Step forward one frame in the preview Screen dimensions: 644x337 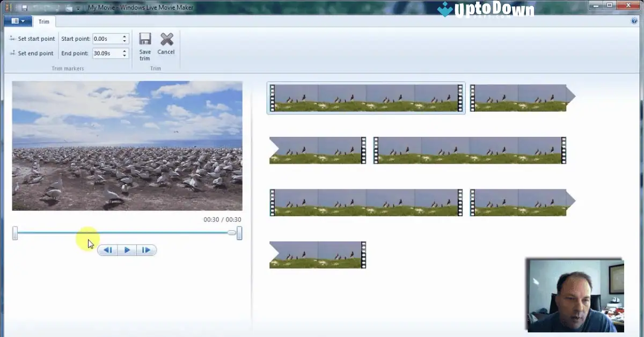146,250
